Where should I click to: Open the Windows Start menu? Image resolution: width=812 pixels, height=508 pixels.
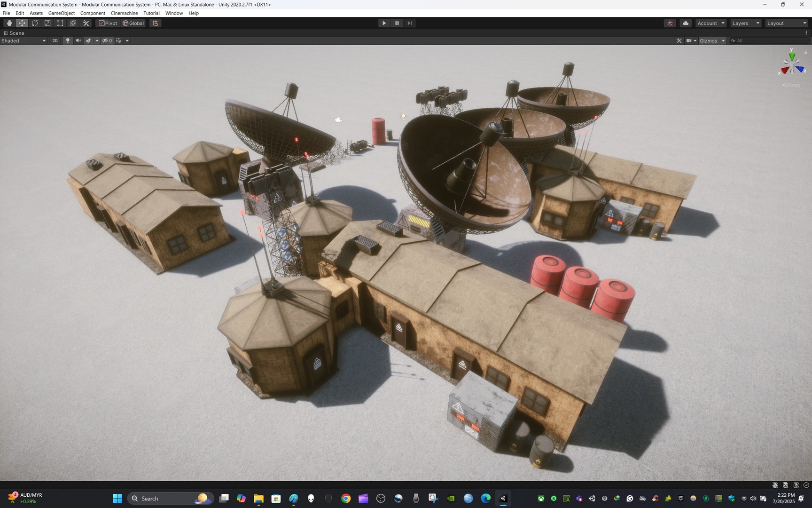coord(117,499)
